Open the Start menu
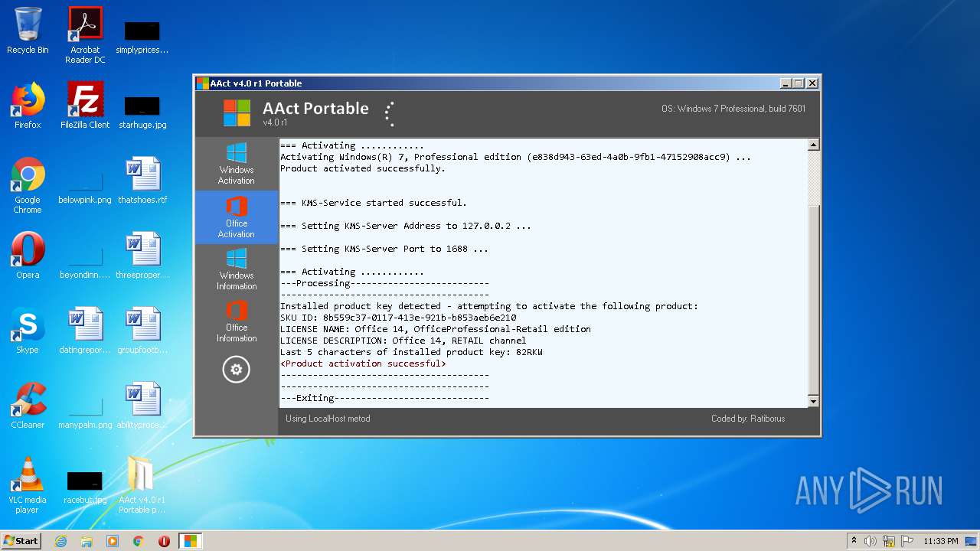Viewport: 980px width, 551px height. [x=21, y=541]
